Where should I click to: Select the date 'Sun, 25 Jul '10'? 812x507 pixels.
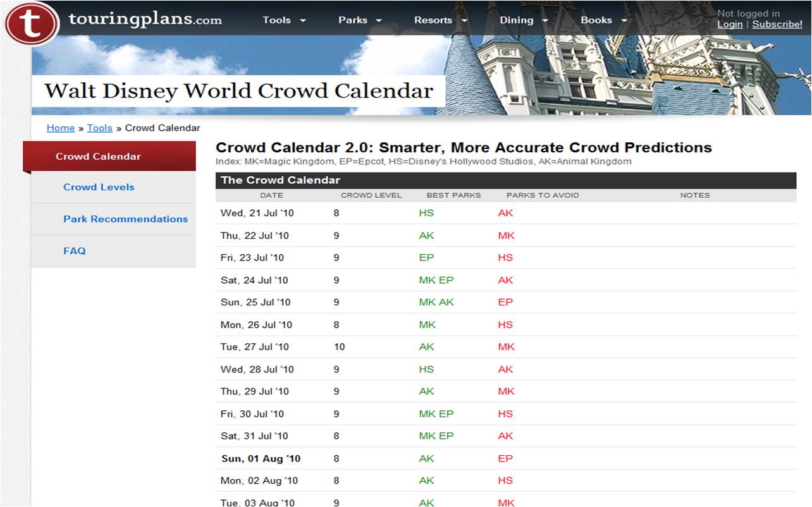coord(255,302)
